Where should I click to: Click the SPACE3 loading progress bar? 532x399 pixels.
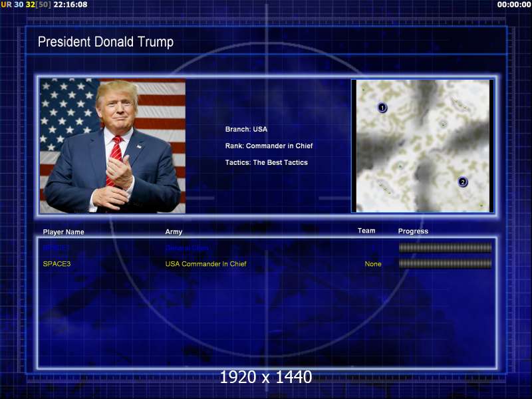(445, 263)
